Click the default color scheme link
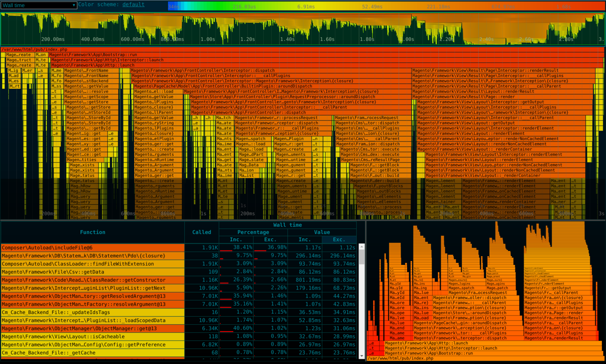The image size is (606, 364). [133, 5]
